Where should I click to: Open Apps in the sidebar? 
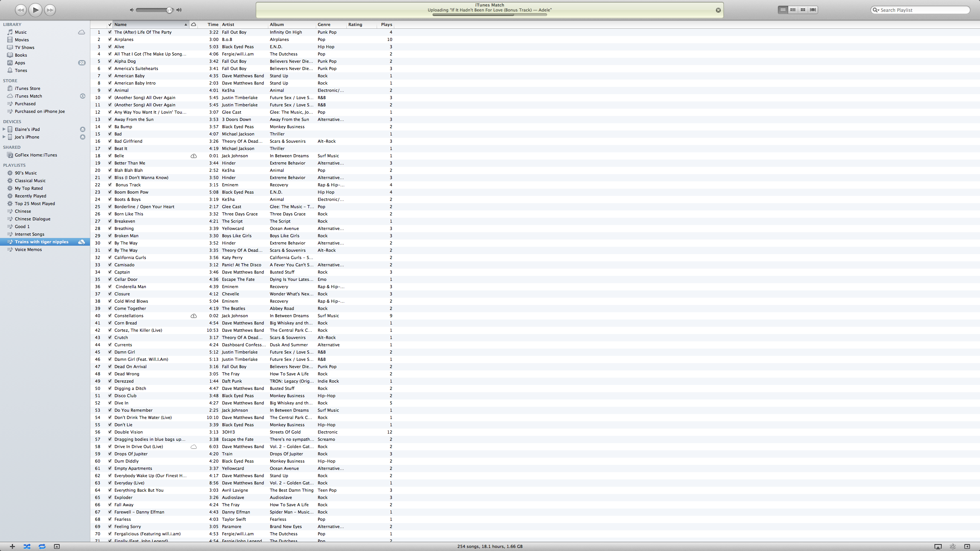(x=20, y=63)
